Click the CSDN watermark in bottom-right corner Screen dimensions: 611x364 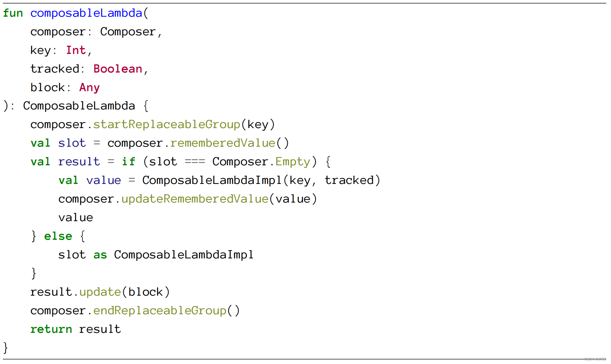click(595, 359)
